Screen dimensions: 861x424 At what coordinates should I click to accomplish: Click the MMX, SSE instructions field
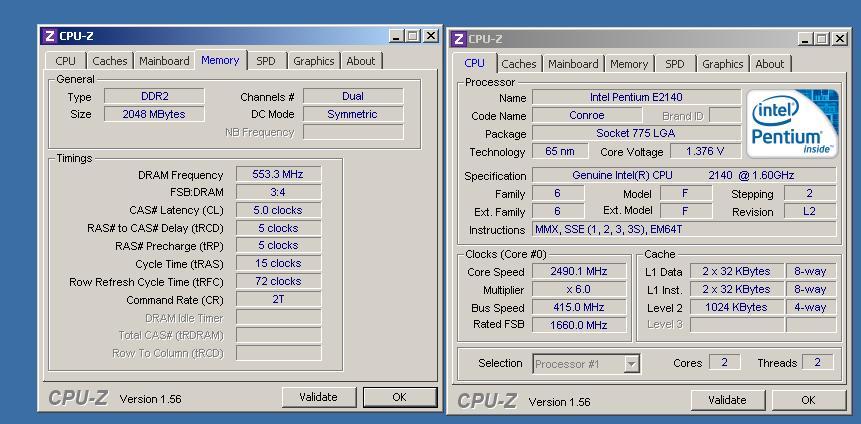(684, 230)
